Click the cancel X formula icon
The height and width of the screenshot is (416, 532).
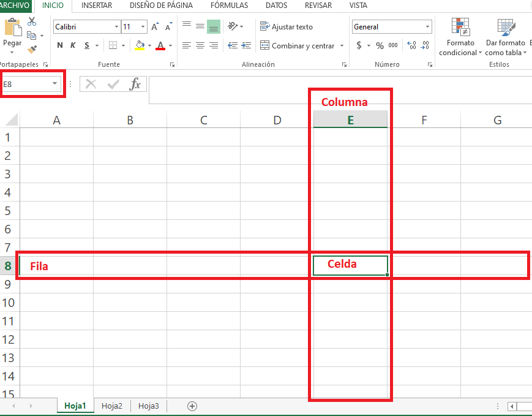tap(91, 84)
